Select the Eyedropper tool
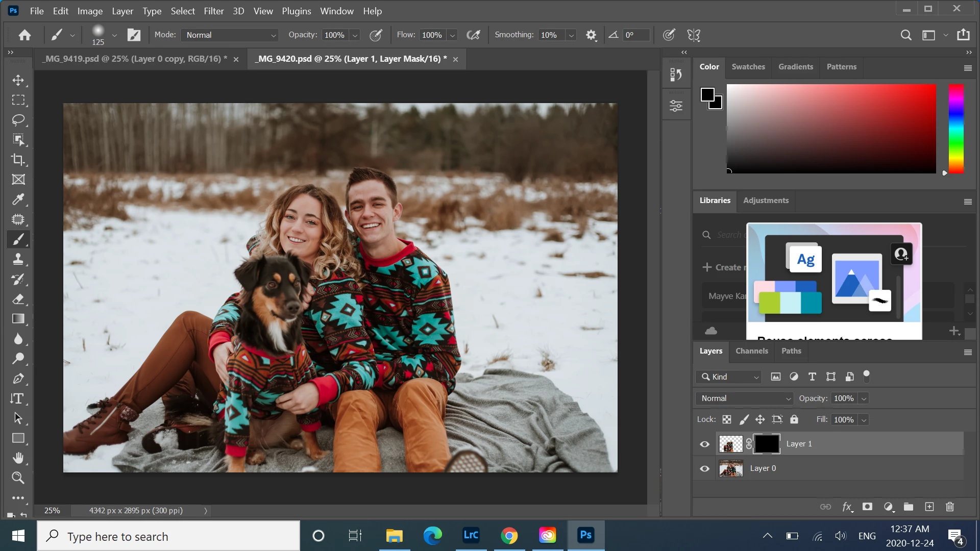The image size is (980, 551). [18, 199]
